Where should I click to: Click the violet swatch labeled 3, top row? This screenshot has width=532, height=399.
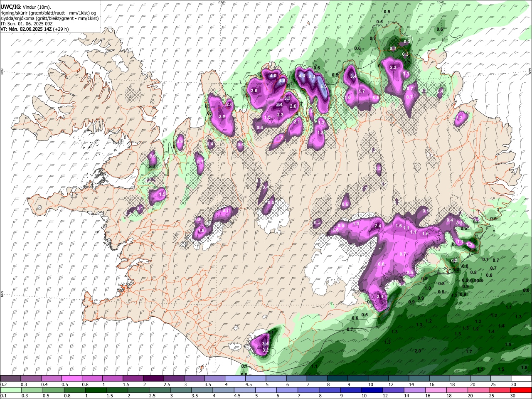tap(194, 378)
